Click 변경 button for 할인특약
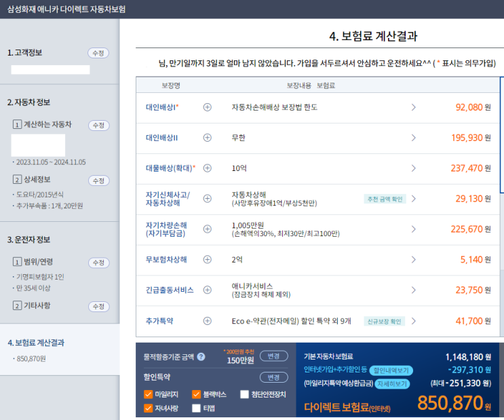 274,377
